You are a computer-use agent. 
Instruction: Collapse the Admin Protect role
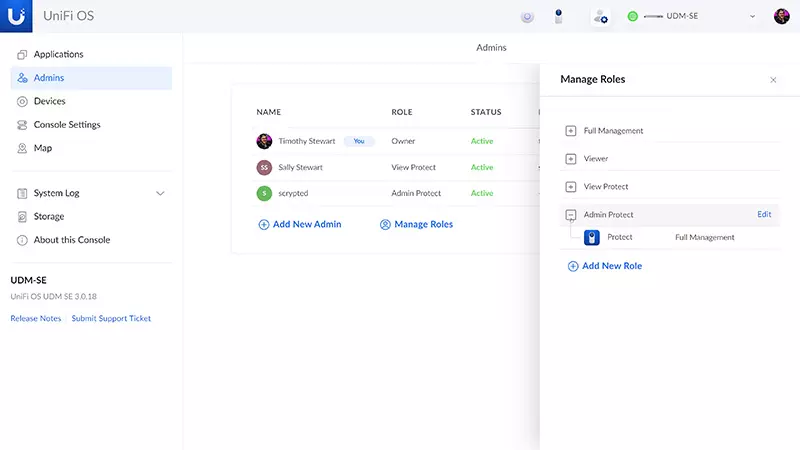(x=570, y=215)
